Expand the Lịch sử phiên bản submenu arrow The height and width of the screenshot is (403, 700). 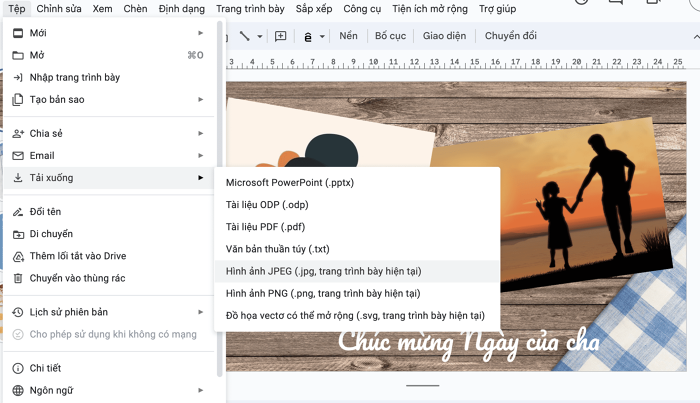[x=200, y=312]
